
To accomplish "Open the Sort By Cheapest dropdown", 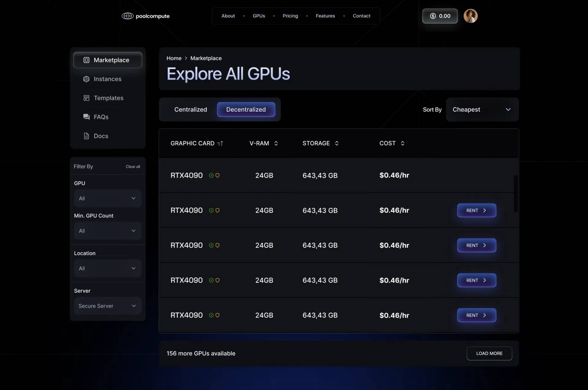I will point(482,109).
